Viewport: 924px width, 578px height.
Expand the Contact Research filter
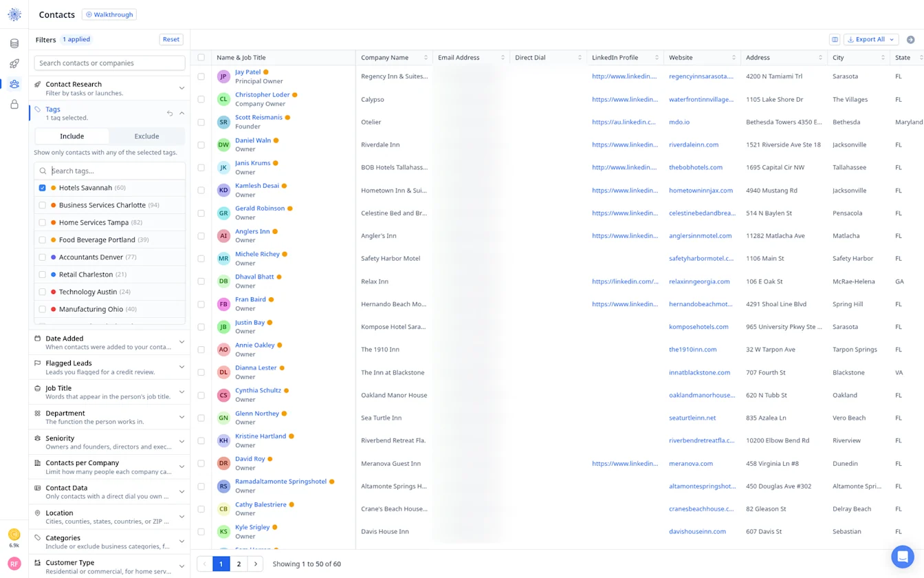(x=109, y=88)
